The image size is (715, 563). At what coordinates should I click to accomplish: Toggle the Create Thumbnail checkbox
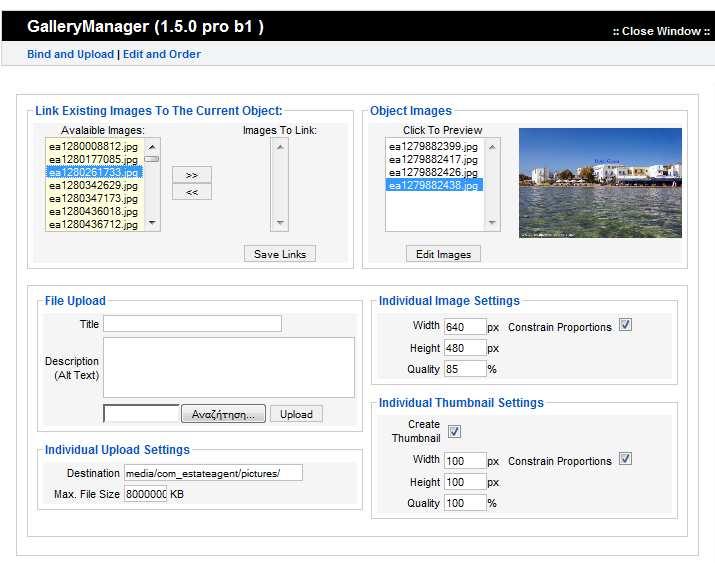click(x=454, y=431)
